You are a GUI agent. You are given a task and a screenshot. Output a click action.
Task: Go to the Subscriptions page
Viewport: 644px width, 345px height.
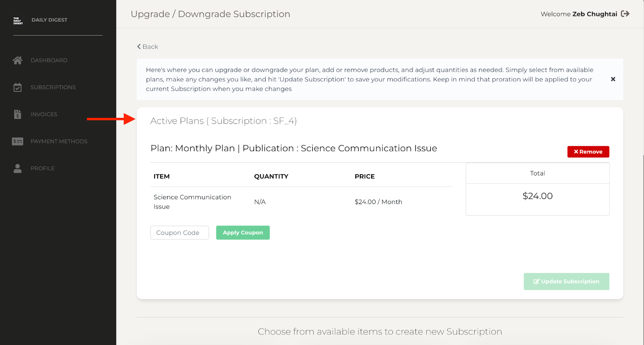coord(53,87)
